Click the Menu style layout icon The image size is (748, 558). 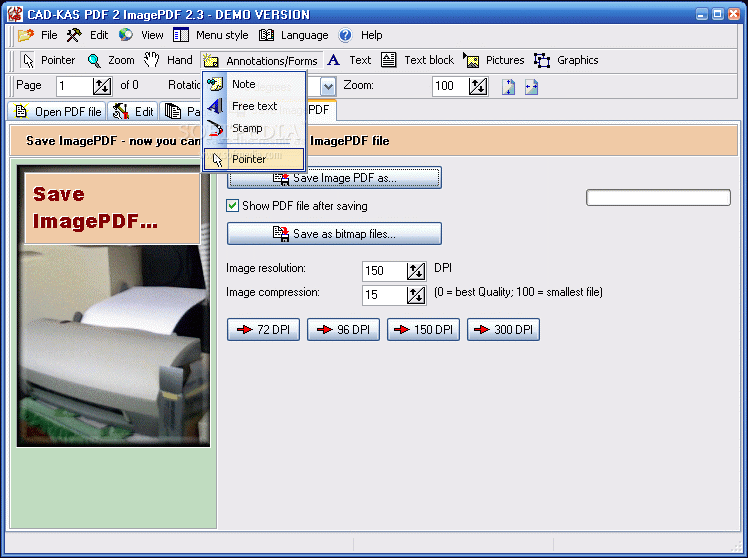(x=181, y=35)
